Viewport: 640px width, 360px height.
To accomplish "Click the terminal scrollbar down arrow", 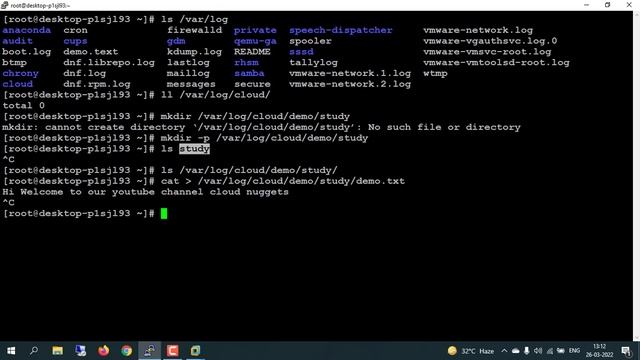I will click(636, 338).
